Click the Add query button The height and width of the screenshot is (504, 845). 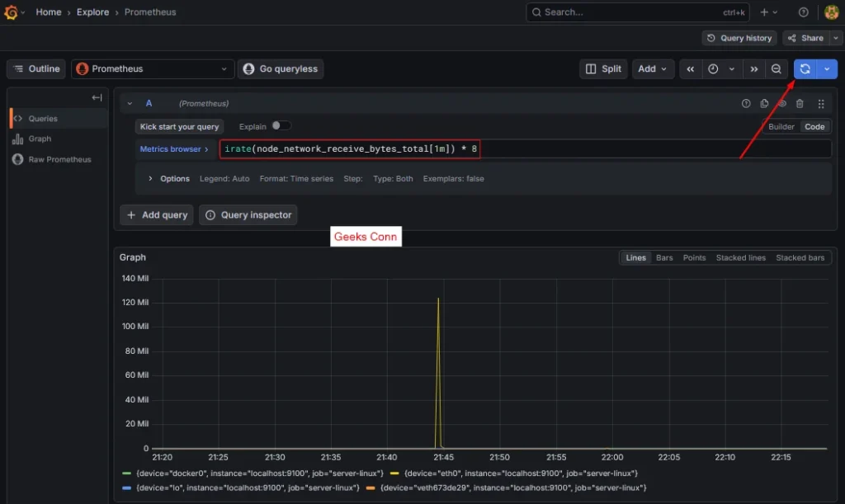pos(156,214)
